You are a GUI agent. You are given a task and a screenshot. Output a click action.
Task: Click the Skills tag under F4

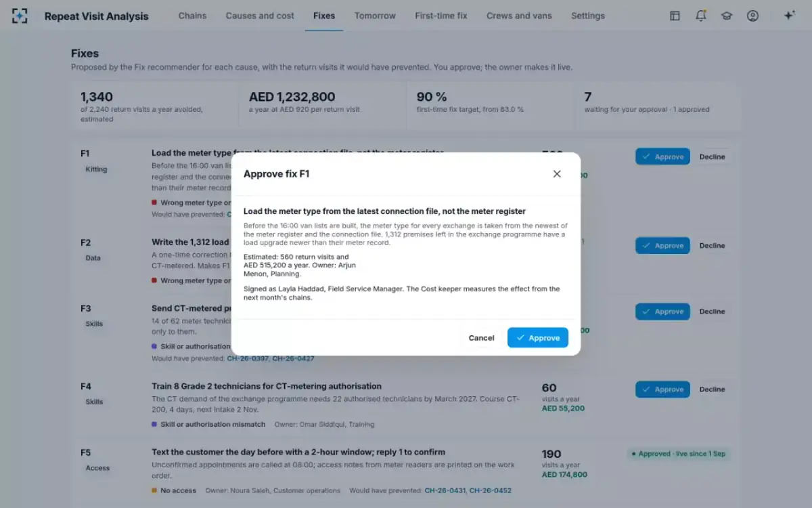(94, 402)
